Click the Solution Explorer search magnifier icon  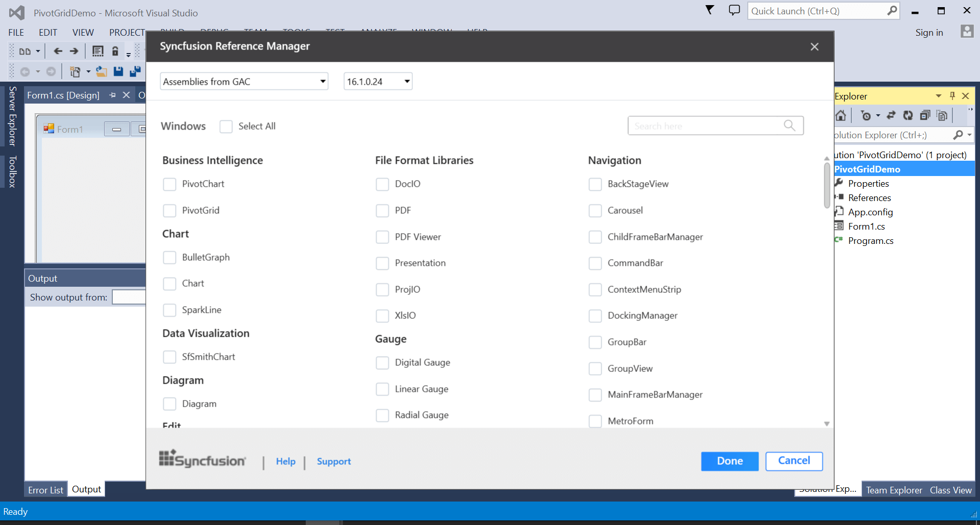pos(958,135)
